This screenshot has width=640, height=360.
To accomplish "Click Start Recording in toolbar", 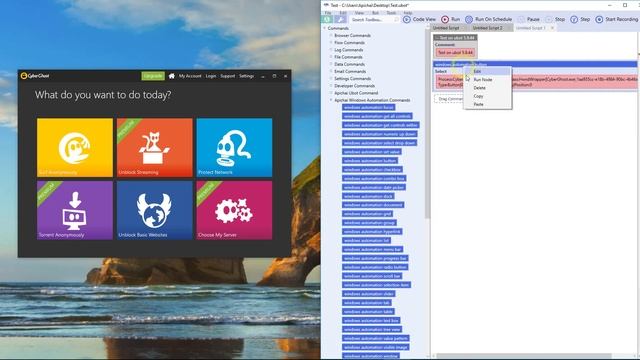I will coord(616,19).
